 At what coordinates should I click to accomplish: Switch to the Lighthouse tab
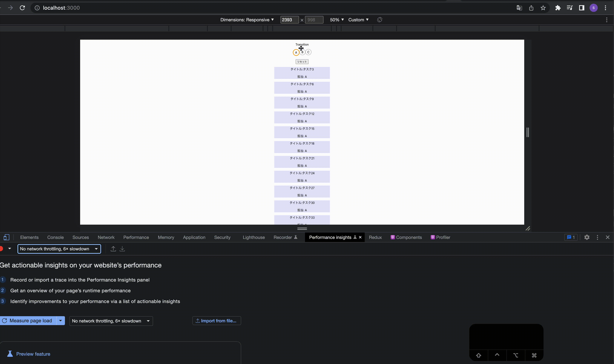[x=254, y=237]
